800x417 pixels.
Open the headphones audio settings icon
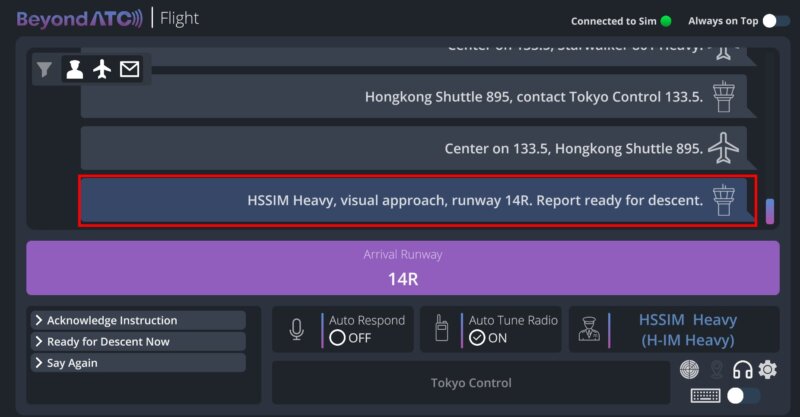pyautogui.click(x=742, y=370)
